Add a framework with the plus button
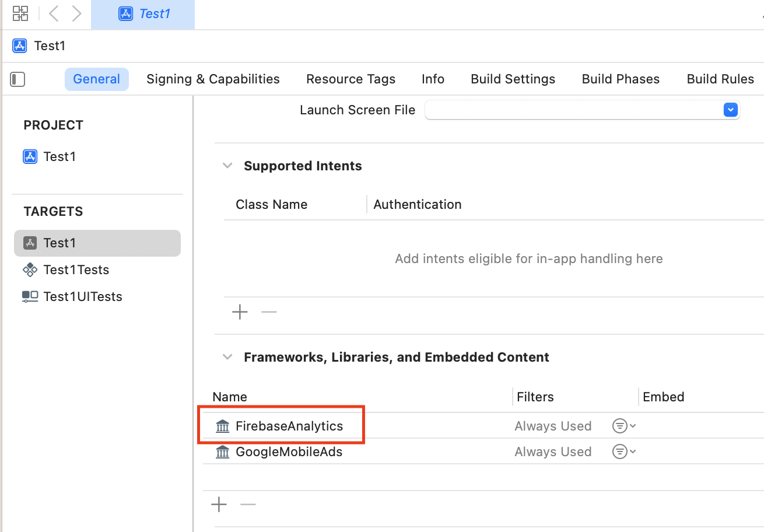Image resolution: width=764 pixels, height=532 pixels. click(x=219, y=505)
